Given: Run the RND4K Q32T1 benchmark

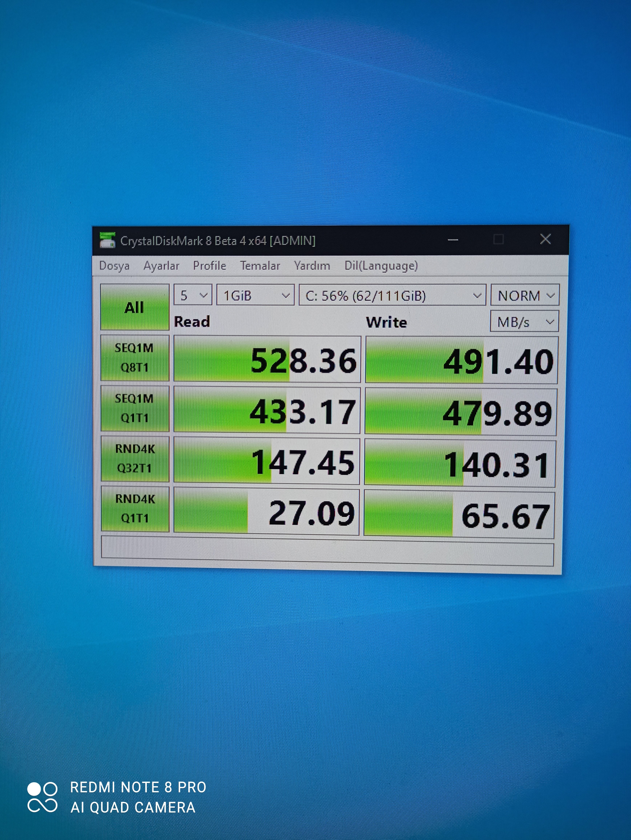Looking at the screenshot, I should coord(135,459).
